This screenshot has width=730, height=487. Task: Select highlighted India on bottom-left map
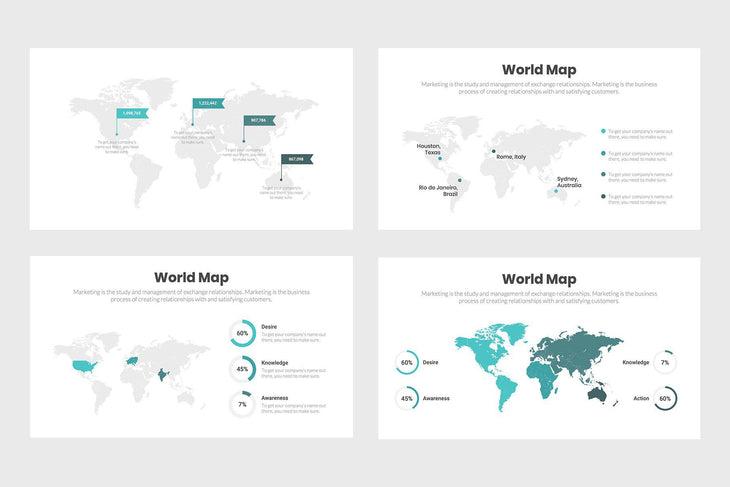click(x=164, y=375)
